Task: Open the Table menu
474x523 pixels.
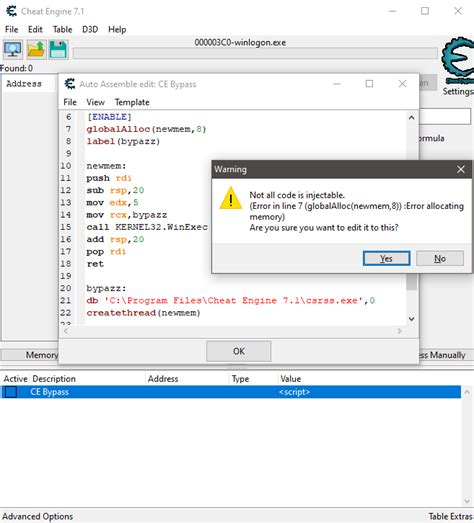Action: coord(62,29)
